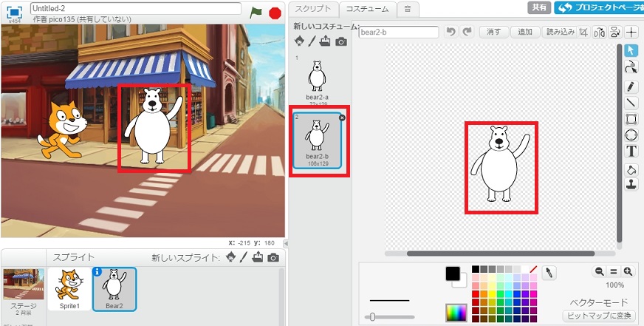Choose new costume from library icon
Screen dimensions: 644x326
click(300, 41)
